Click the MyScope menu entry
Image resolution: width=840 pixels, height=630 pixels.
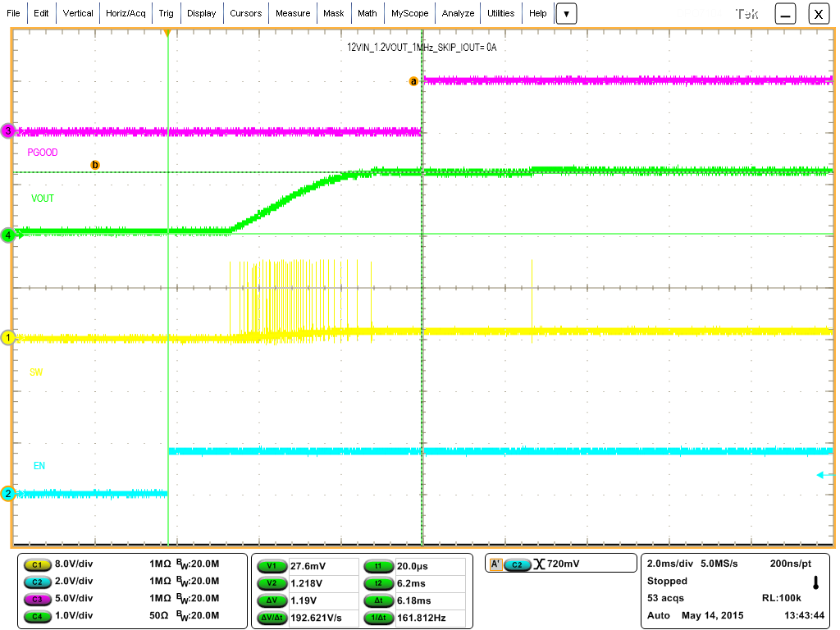click(x=409, y=13)
